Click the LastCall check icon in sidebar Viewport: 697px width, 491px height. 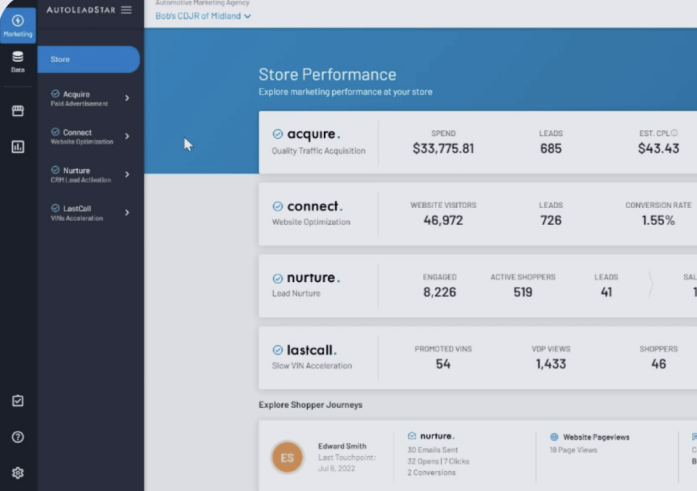coord(55,208)
